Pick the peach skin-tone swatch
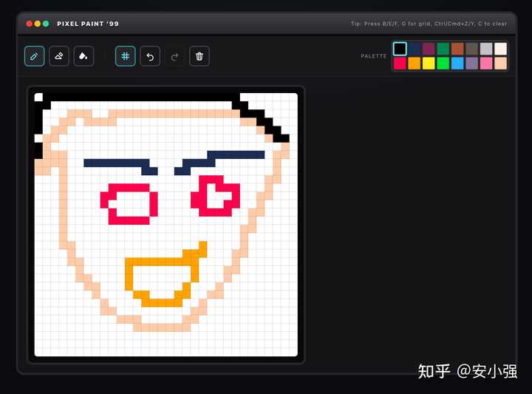Viewport: 532px width, 394px height. 500,64
